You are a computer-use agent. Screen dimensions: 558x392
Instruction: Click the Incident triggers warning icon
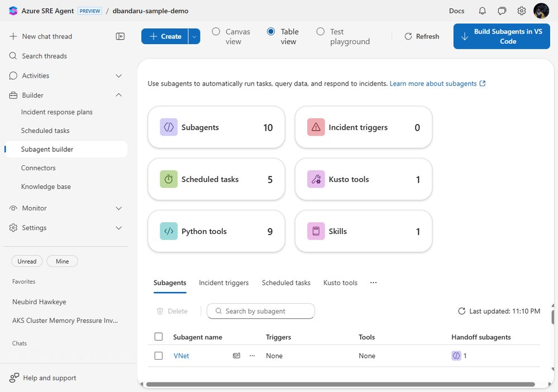point(316,127)
